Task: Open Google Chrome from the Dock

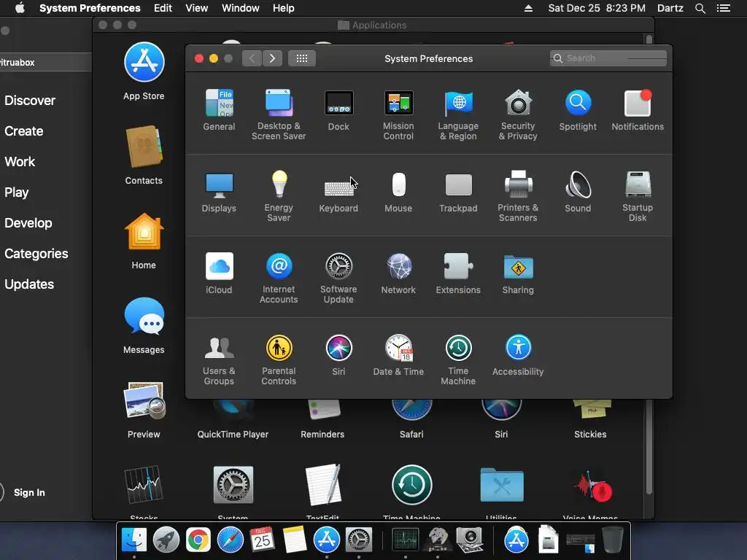Action: [x=198, y=540]
